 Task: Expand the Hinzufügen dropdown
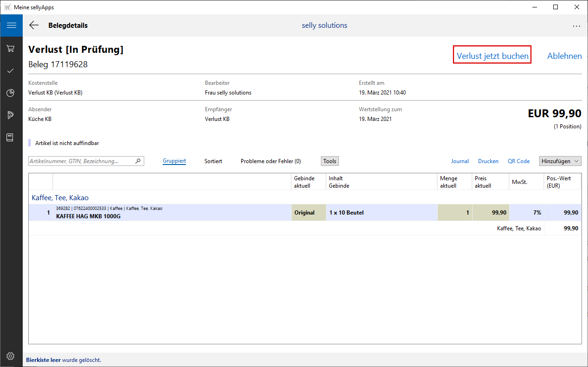click(x=560, y=161)
